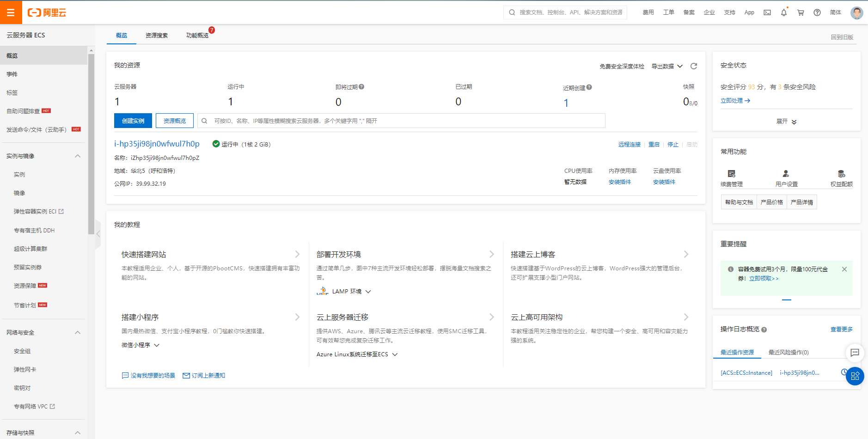Open the Cloud Shell terminal icon
The height and width of the screenshot is (439, 868).
(x=767, y=12)
